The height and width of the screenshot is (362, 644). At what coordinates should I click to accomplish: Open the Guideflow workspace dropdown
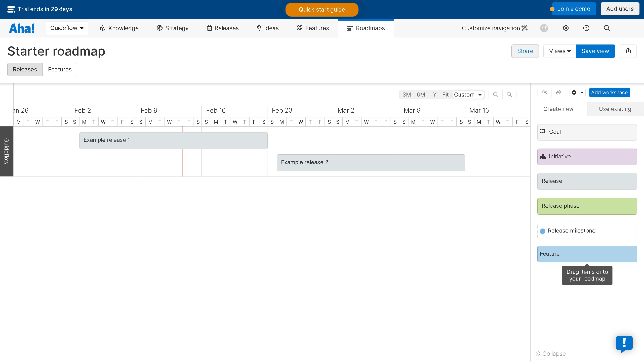pos(67,28)
